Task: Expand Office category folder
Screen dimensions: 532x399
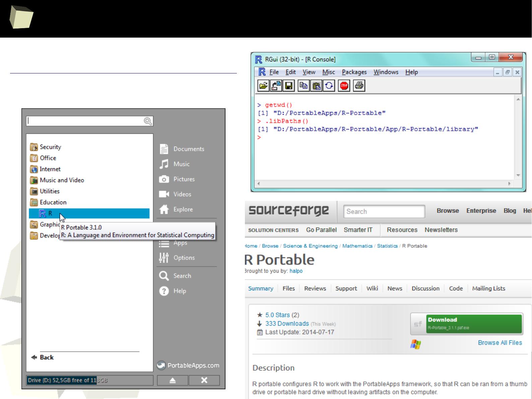Action: point(43,158)
